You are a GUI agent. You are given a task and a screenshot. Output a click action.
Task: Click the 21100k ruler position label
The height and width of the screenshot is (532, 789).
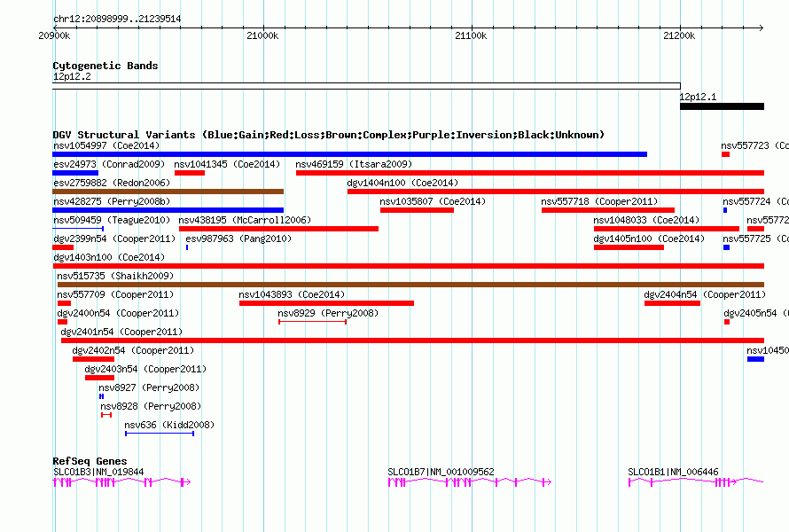(471, 35)
